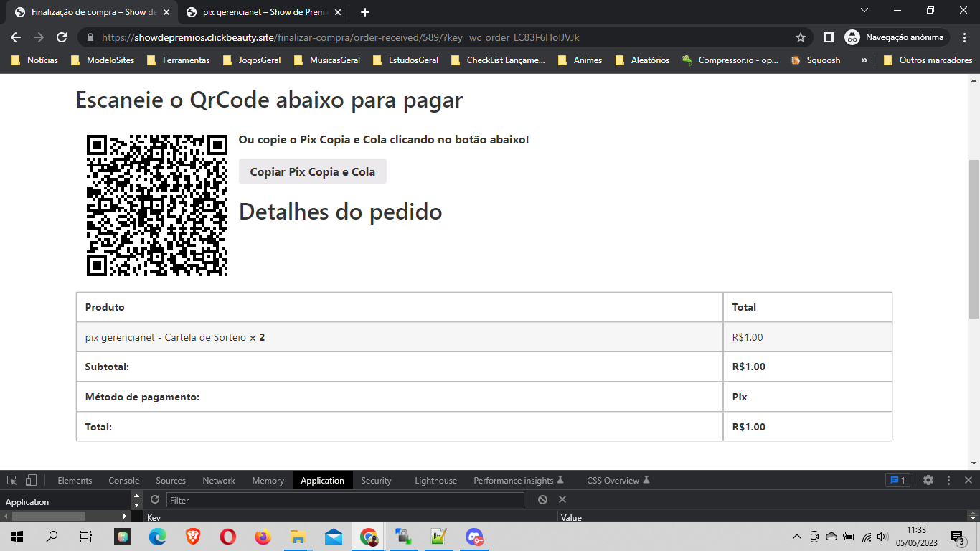Switch to pix gerencianet tab

click(263, 12)
